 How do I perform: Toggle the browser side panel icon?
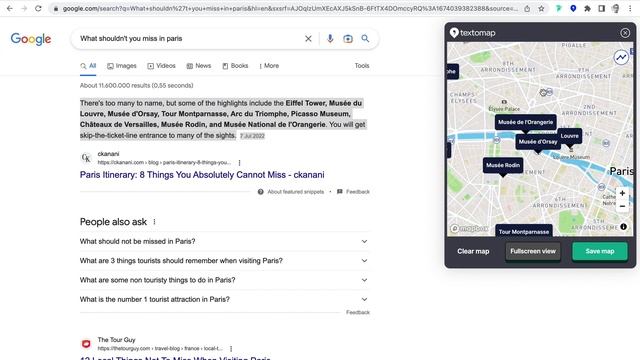click(601, 8)
